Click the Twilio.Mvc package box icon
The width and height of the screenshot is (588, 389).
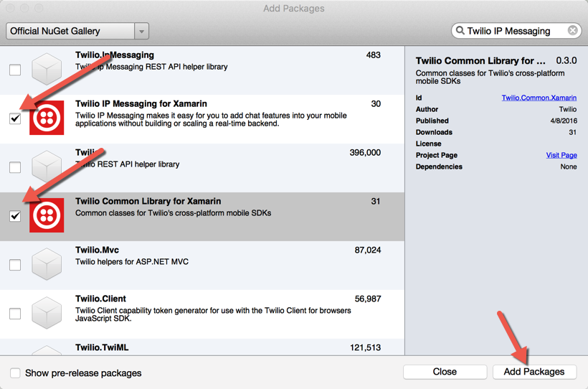pyautogui.click(x=47, y=264)
